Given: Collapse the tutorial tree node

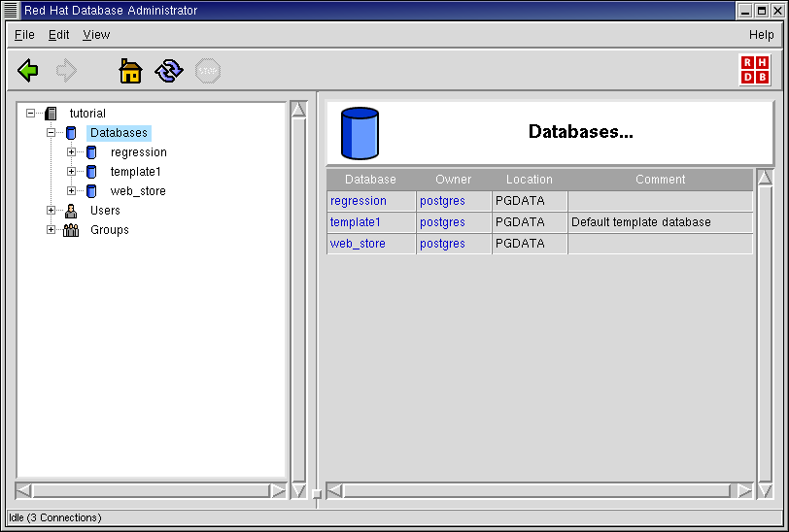Looking at the screenshot, I should [x=31, y=114].
